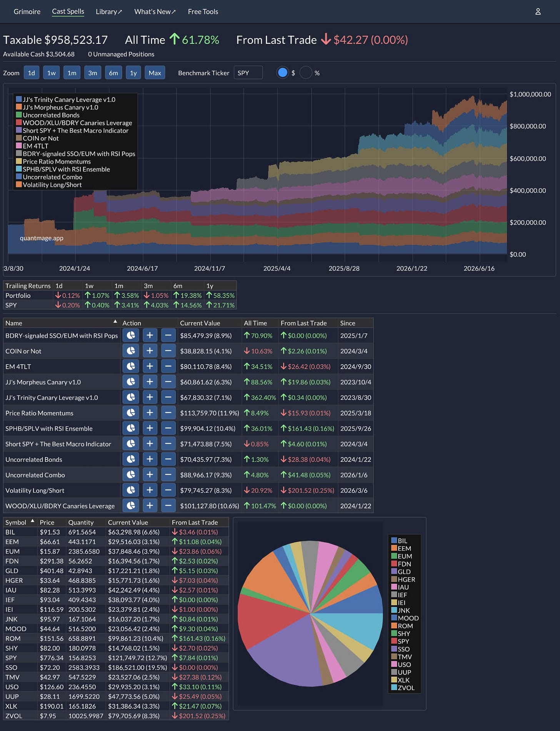
Task: Click the Benchmark Ticker SPY input field
Action: point(248,73)
